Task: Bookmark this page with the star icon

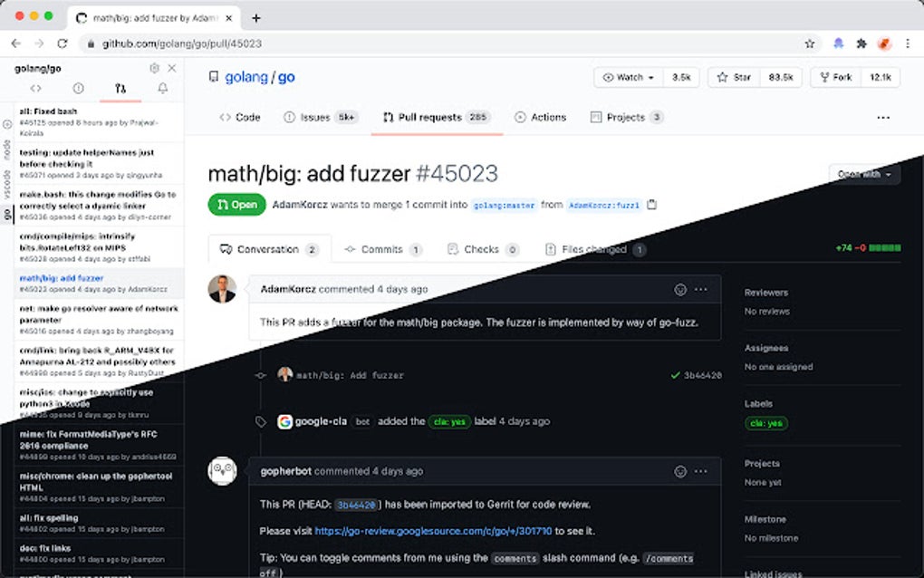Action: click(x=810, y=43)
